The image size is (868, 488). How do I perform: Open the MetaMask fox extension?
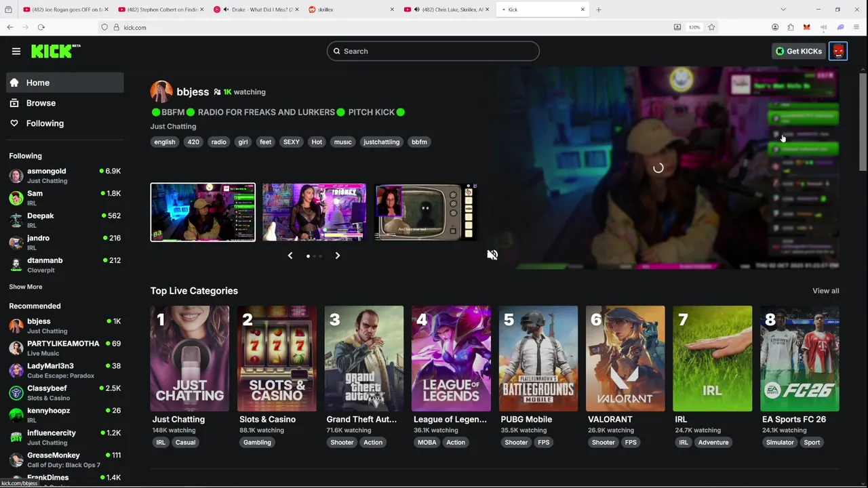click(806, 27)
